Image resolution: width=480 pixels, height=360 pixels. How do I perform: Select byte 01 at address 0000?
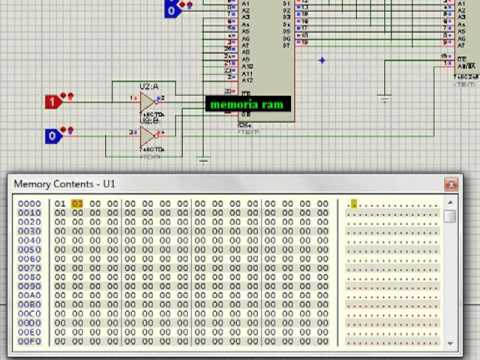point(60,204)
